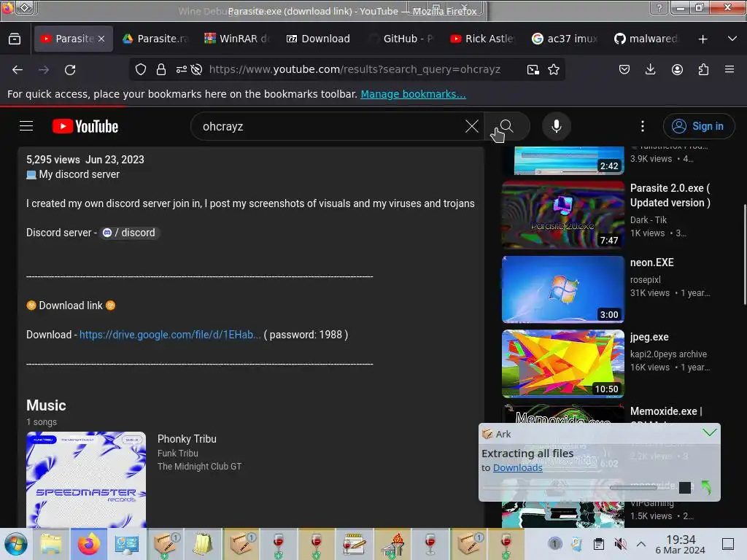Clear the YouTube search query

coord(472,126)
